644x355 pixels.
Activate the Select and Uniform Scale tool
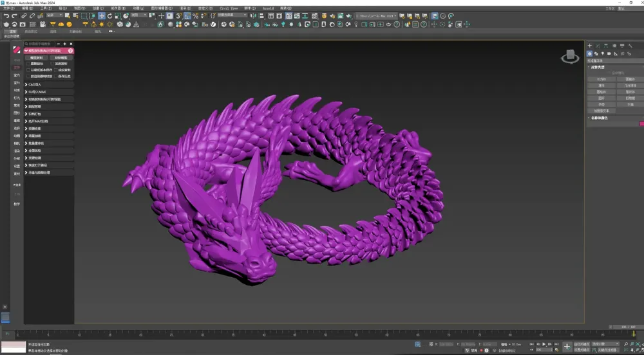tap(117, 15)
